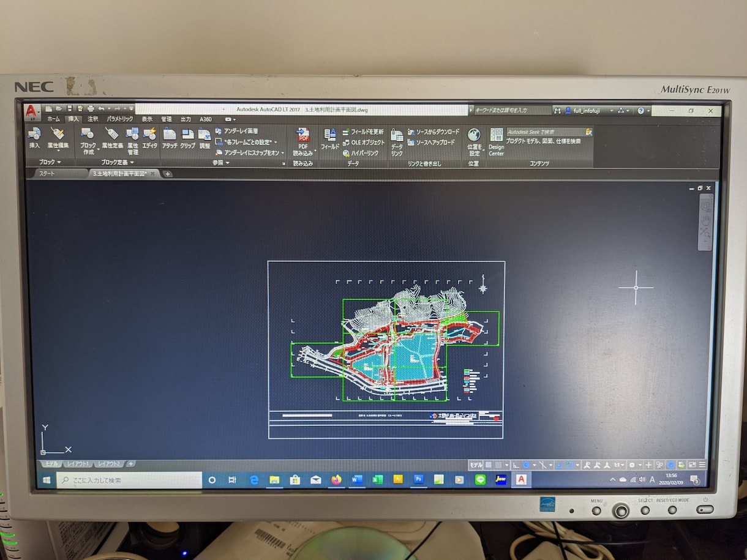The height and width of the screenshot is (560, 747).
Task: Launch the ブロック エディタ icon
Action: coord(150,137)
